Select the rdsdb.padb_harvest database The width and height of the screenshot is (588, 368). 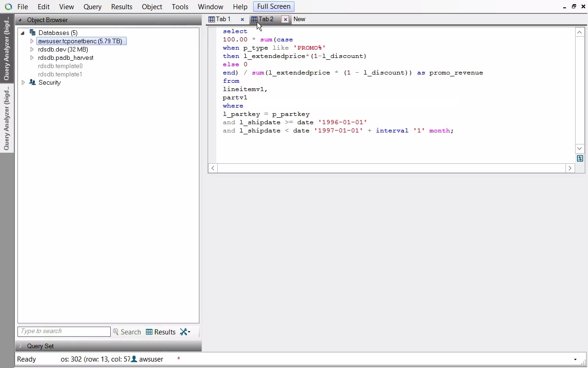point(66,58)
